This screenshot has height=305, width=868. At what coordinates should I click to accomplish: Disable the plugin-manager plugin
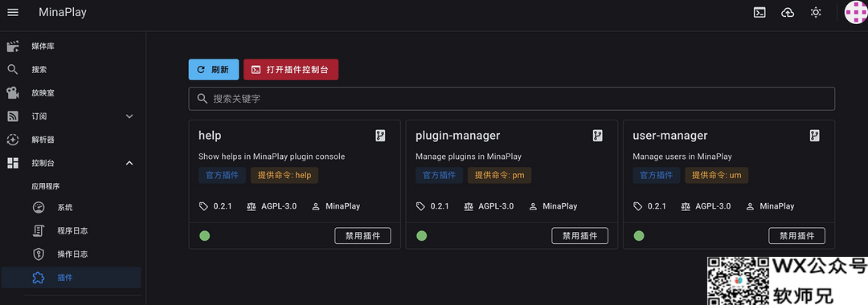(579, 236)
